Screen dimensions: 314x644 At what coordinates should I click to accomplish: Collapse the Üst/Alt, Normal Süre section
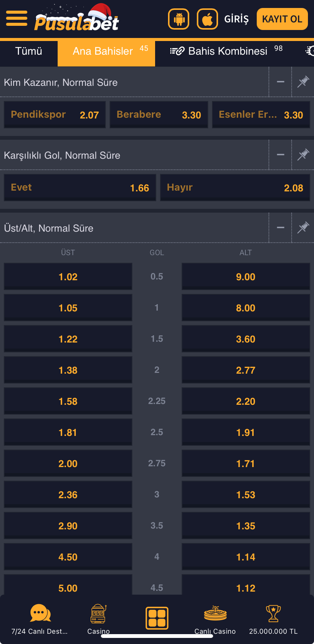pos(280,227)
